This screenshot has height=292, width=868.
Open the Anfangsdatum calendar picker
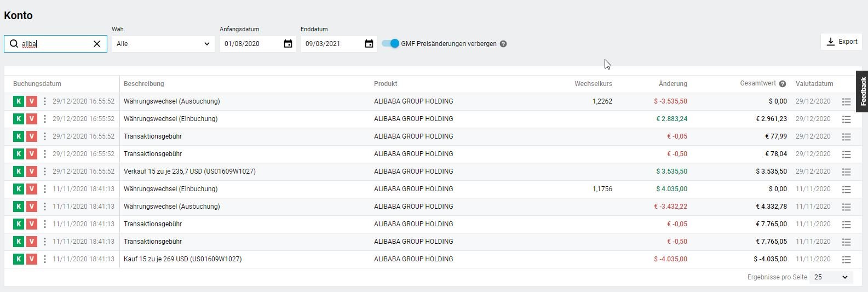[x=288, y=44]
